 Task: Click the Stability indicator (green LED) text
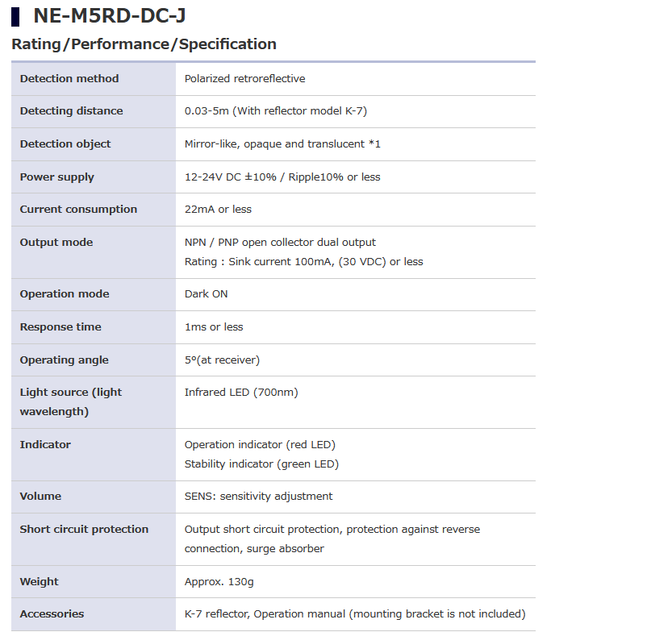[x=261, y=464]
